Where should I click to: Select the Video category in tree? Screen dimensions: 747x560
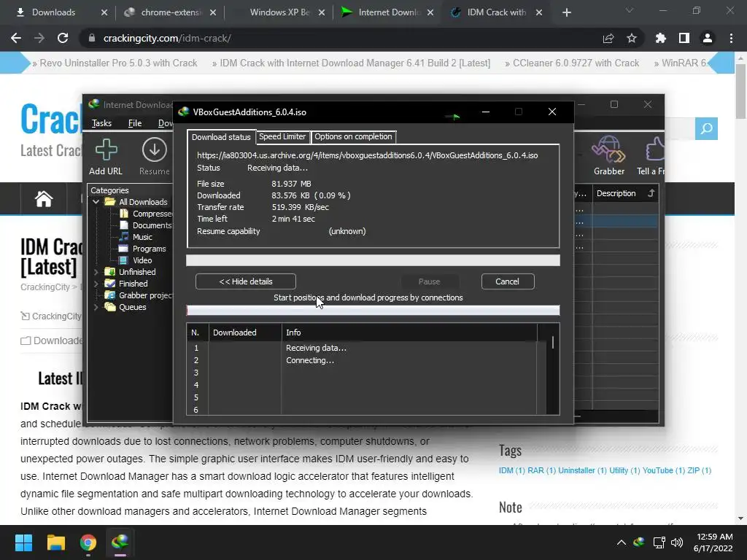(x=142, y=260)
